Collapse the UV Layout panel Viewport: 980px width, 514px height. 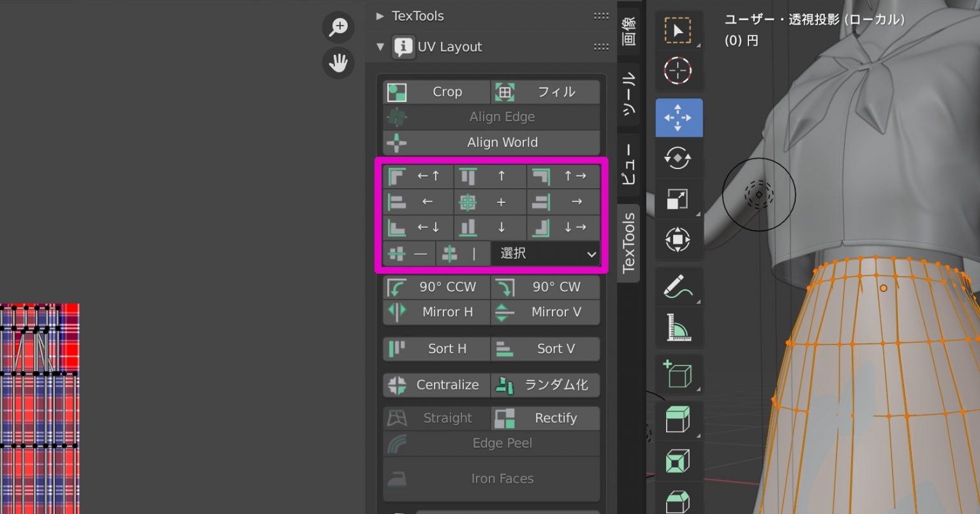click(x=380, y=47)
